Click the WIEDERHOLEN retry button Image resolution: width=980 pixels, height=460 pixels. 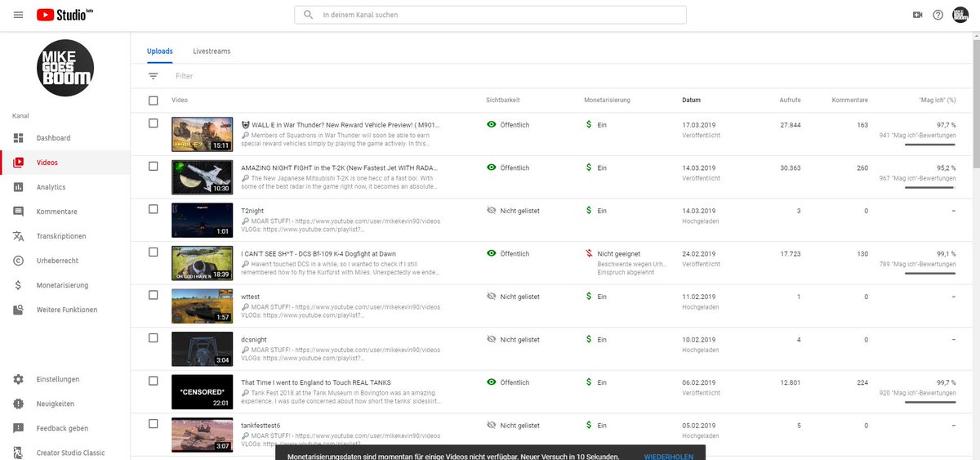tap(668, 456)
